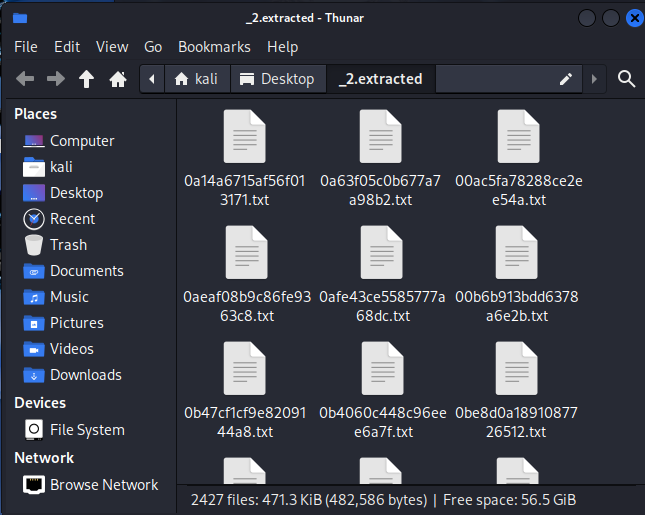Go forward with the forward arrow

(56, 79)
